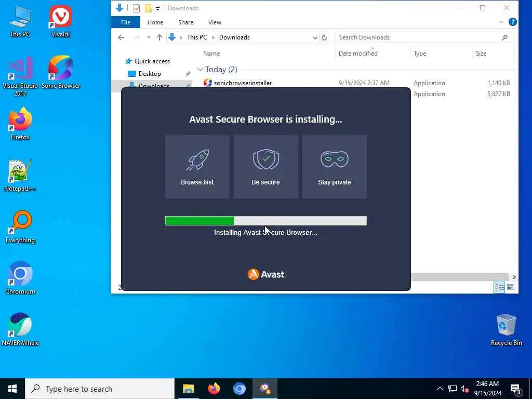Viewport: 532px width, 399px height.
Task: Click Explorer's Back navigation arrow
Action: pyautogui.click(x=121, y=37)
